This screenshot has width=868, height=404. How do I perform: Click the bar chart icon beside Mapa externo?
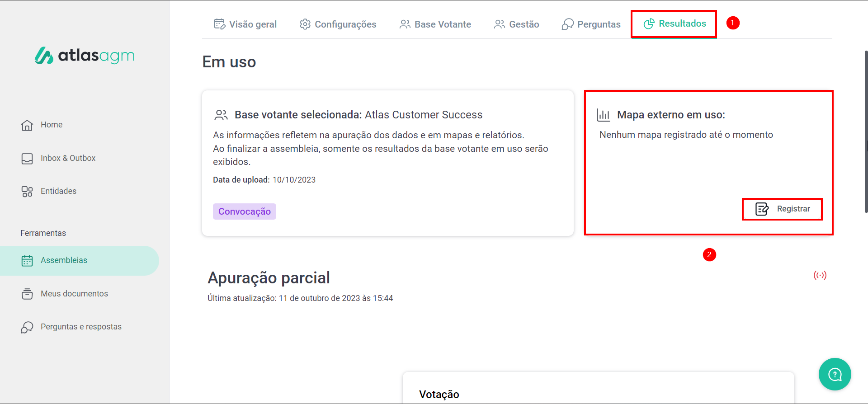[x=604, y=115]
